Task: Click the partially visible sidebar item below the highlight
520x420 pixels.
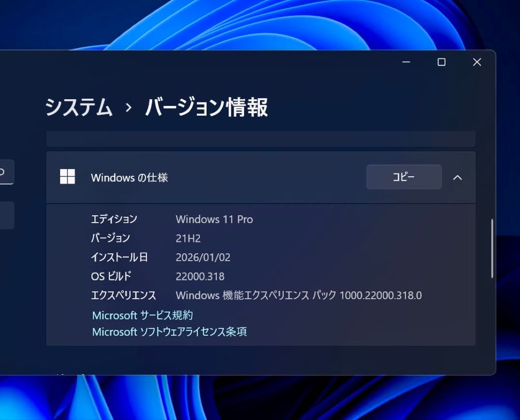Action: [7, 215]
